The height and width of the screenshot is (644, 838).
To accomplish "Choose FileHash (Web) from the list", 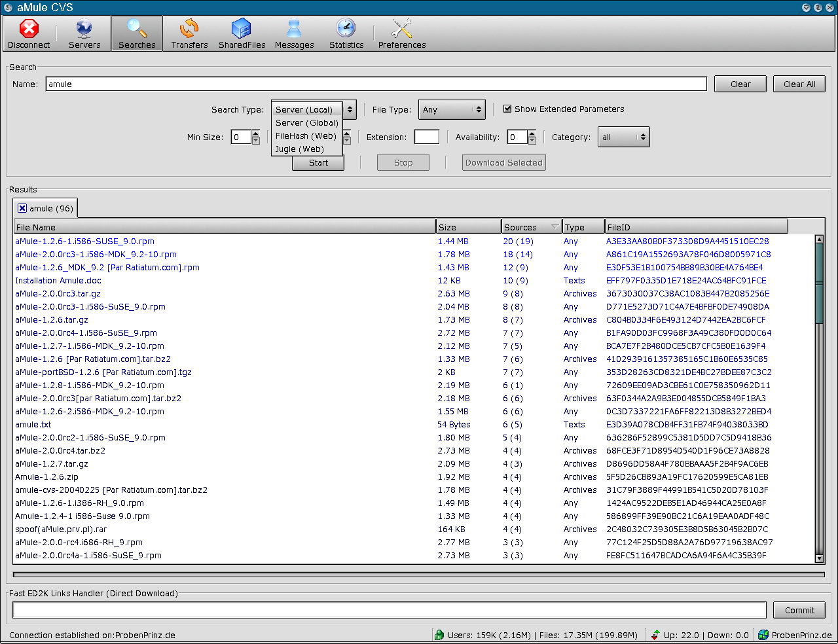I will click(x=306, y=136).
